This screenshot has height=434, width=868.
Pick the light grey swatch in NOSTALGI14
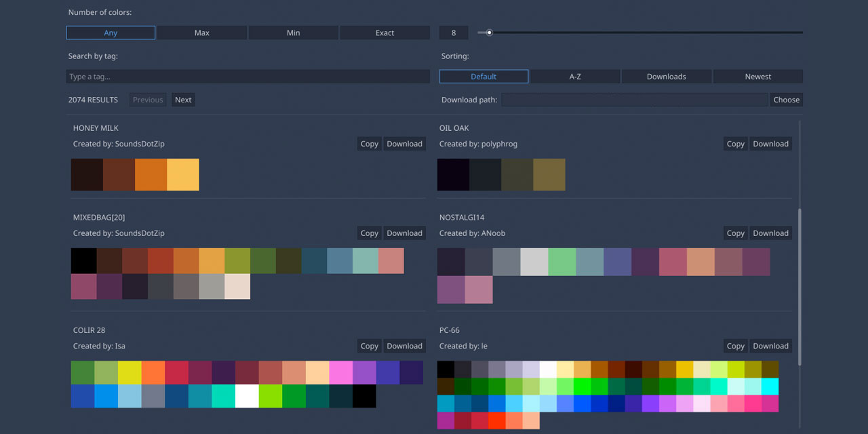tap(534, 262)
